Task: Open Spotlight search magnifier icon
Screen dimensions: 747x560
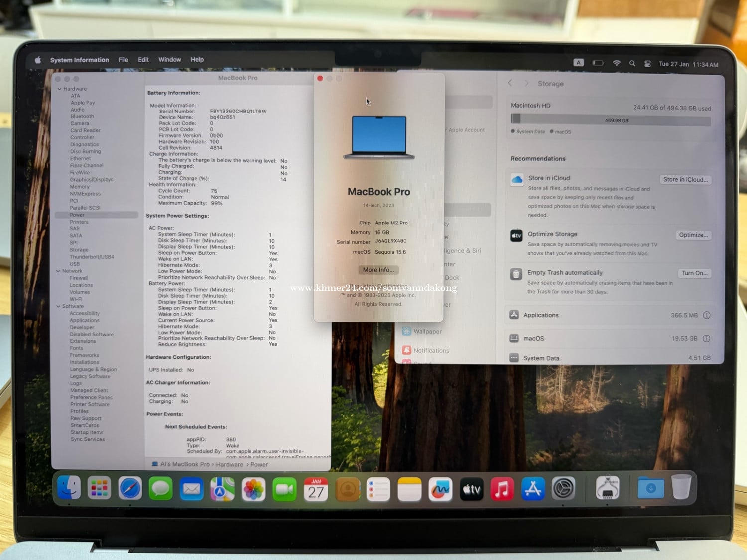Action: [x=632, y=63]
